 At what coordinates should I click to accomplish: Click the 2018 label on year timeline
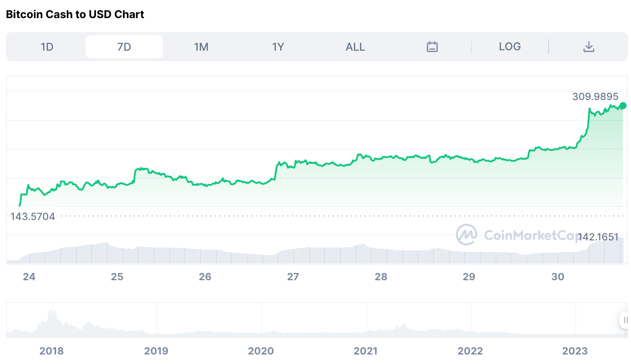[52, 350]
